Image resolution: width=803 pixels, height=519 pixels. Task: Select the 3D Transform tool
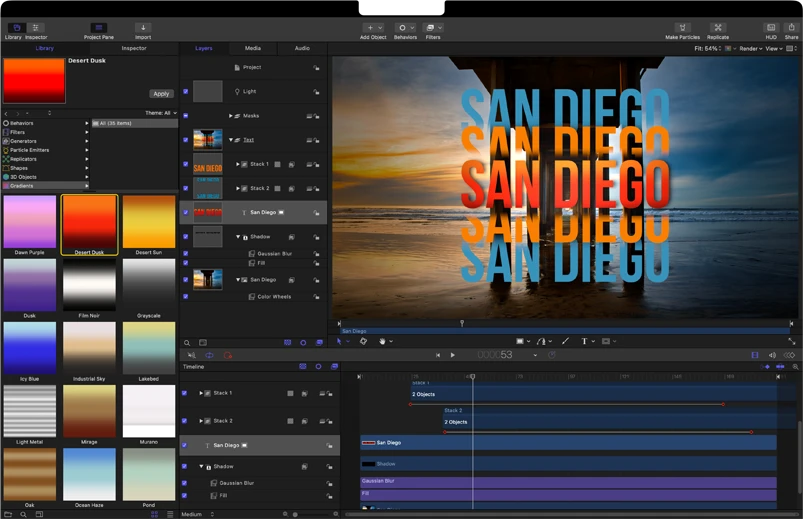(363, 341)
